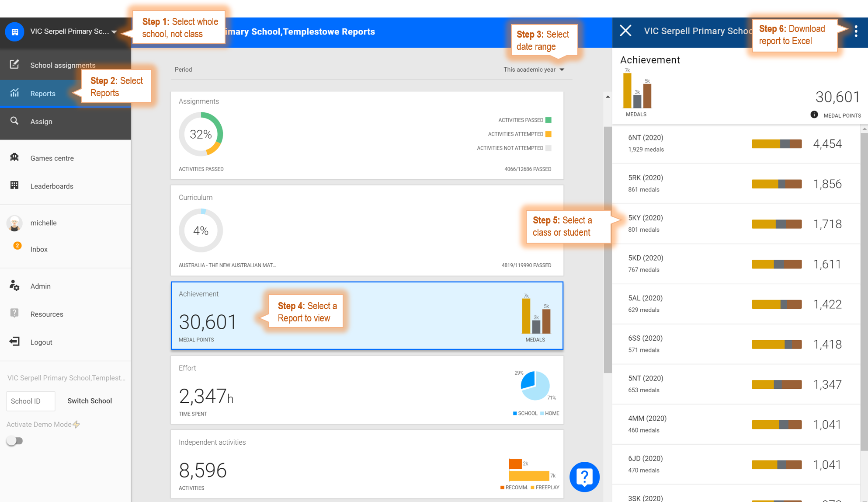Click the Resources question-mark icon
Screen dimensions: 868x502
click(x=14, y=313)
